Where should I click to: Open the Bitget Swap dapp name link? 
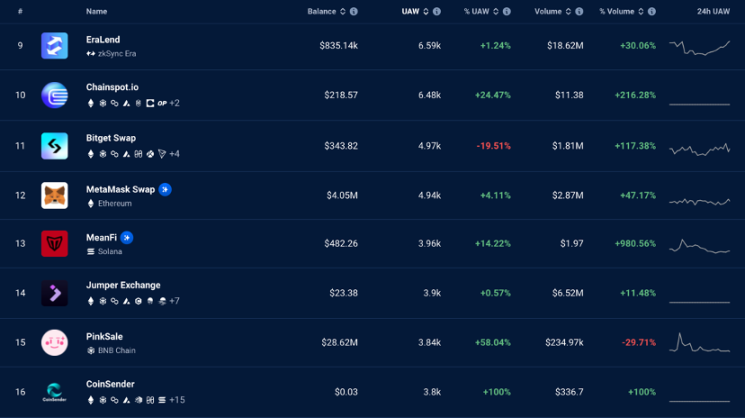[x=111, y=138]
